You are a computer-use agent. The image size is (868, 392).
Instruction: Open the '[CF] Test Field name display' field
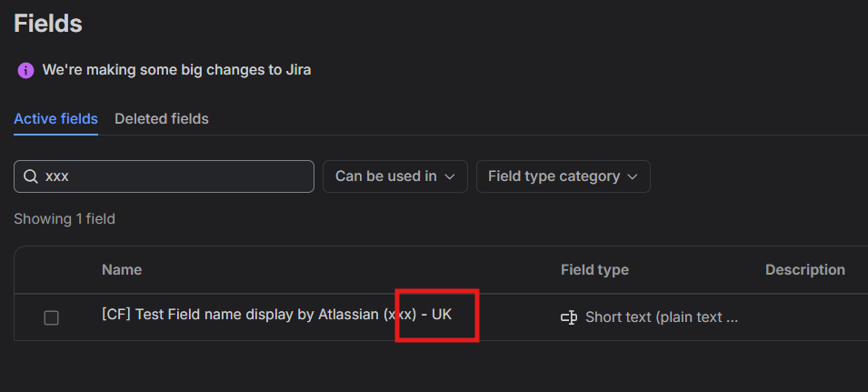coord(277,315)
